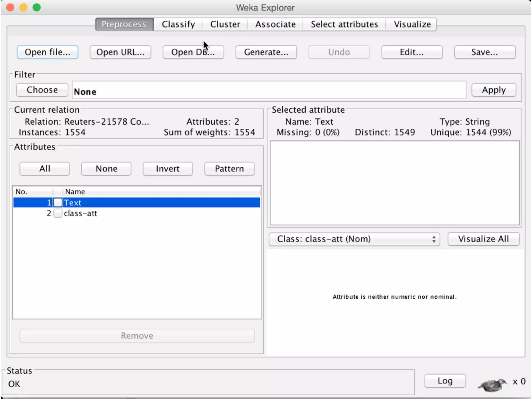
Task: Click the Weka bird icon in status bar
Action: click(x=492, y=384)
